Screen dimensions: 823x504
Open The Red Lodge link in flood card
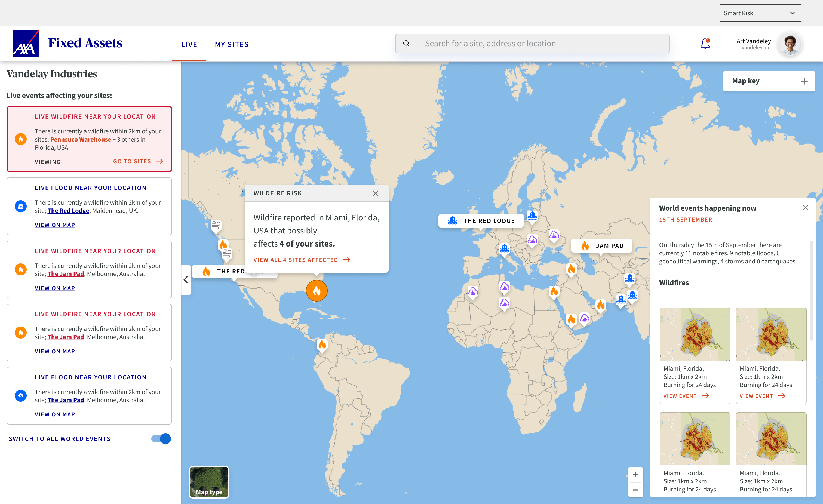[x=68, y=210]
